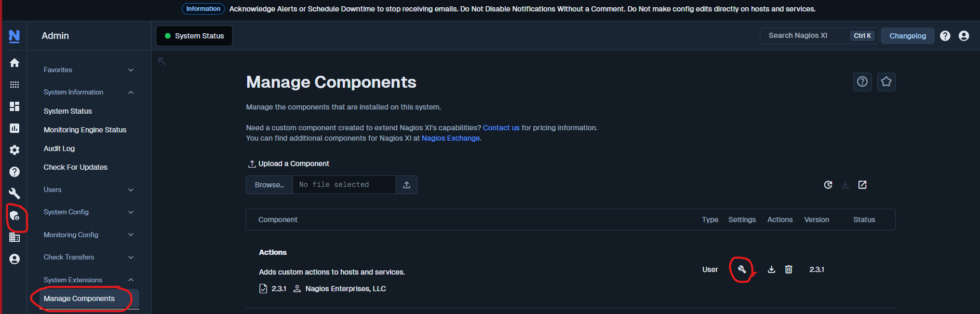Add page to favorites with star icon
The width and height of the screenshot is (980, 314).
(887, 81)
